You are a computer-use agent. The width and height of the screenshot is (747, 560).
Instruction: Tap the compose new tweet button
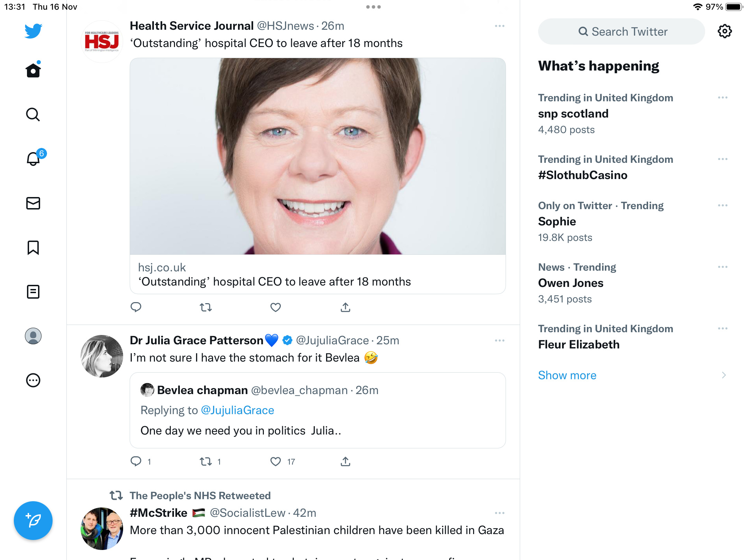pos(33,520)
